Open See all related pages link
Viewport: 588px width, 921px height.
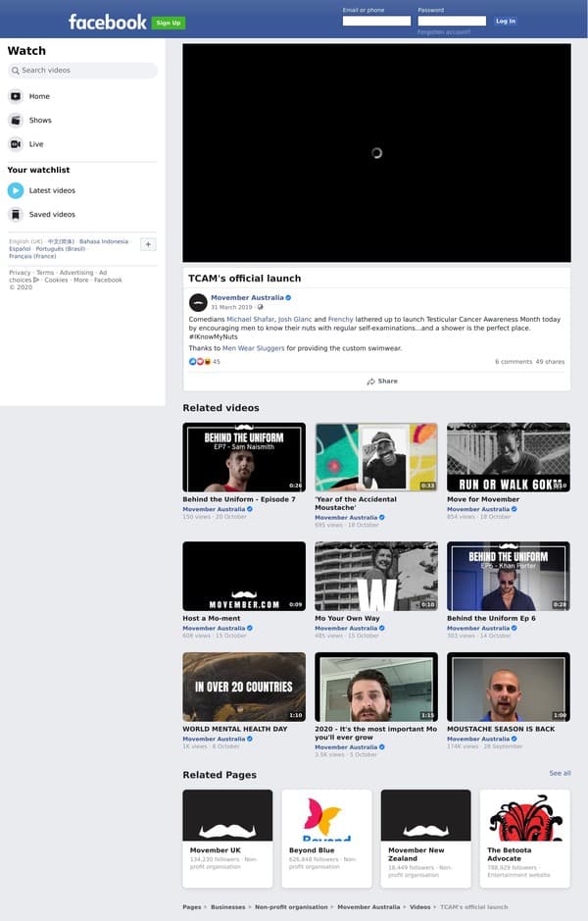(x=560, y=773)
